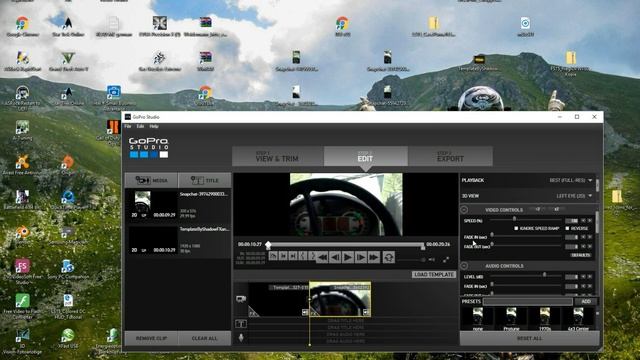Screen dimensions: 640x360
Task: Select the Snapchat clip in the media bin
Action: coord(178,206)
